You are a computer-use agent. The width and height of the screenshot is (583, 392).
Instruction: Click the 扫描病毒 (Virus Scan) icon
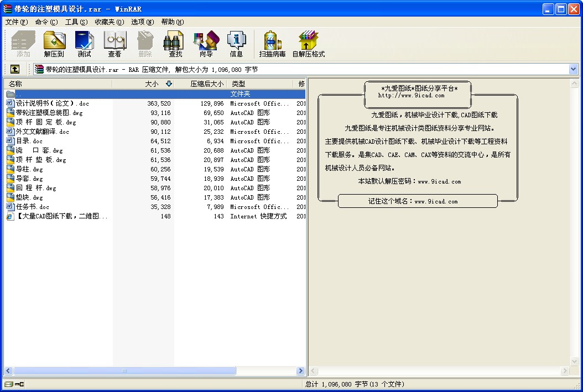[272, 44]
